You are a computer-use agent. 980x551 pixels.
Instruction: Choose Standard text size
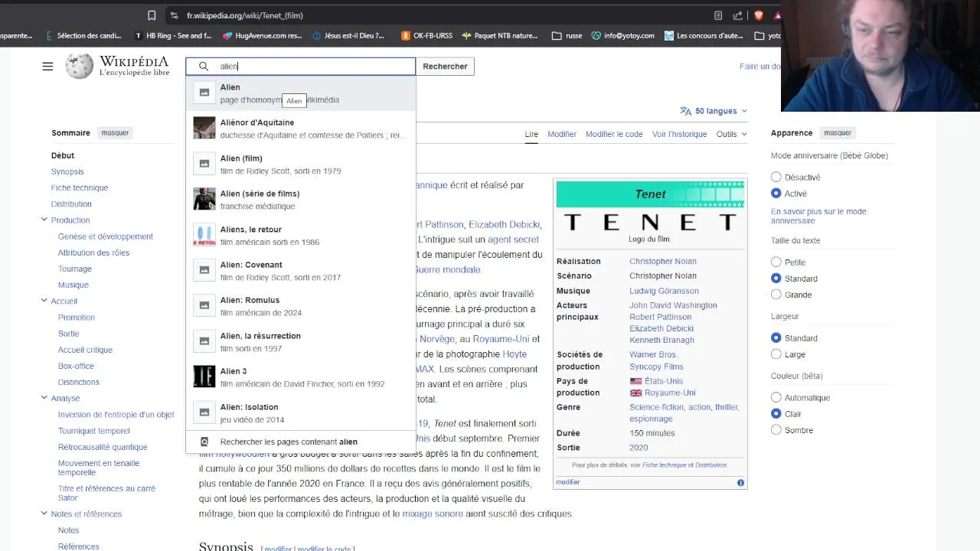[x=776, y=279]
